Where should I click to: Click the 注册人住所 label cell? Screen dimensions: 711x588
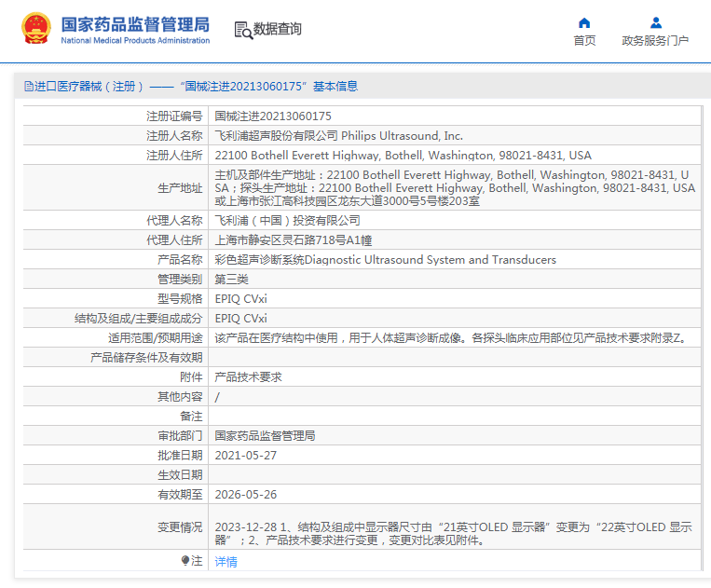click(116, 156)
